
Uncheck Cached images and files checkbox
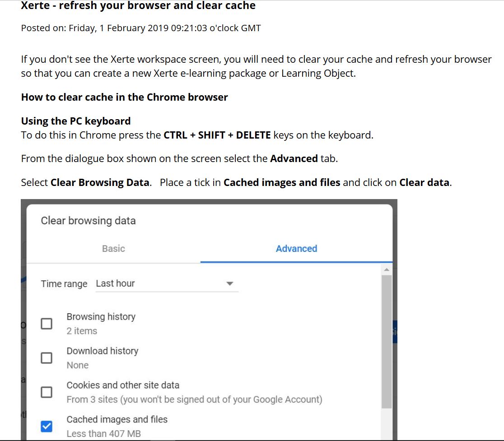47,427
